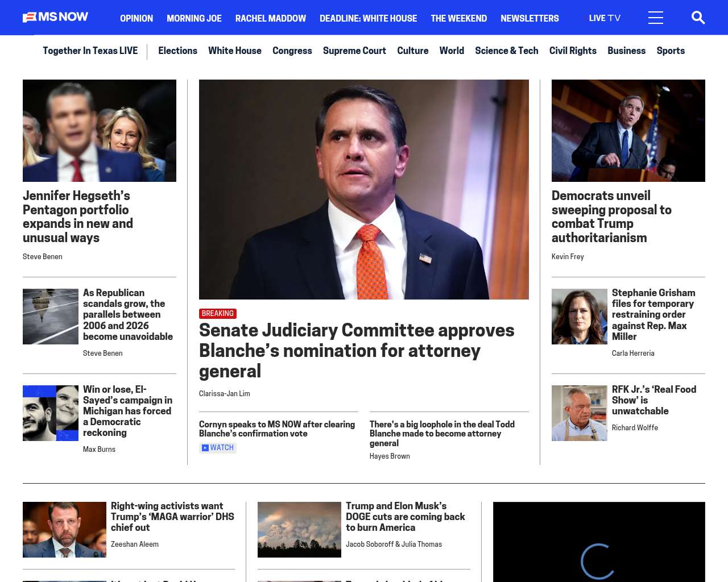Open the Business topic
Viewport: 728px width, 582px height.
click(x=626, y=51)
